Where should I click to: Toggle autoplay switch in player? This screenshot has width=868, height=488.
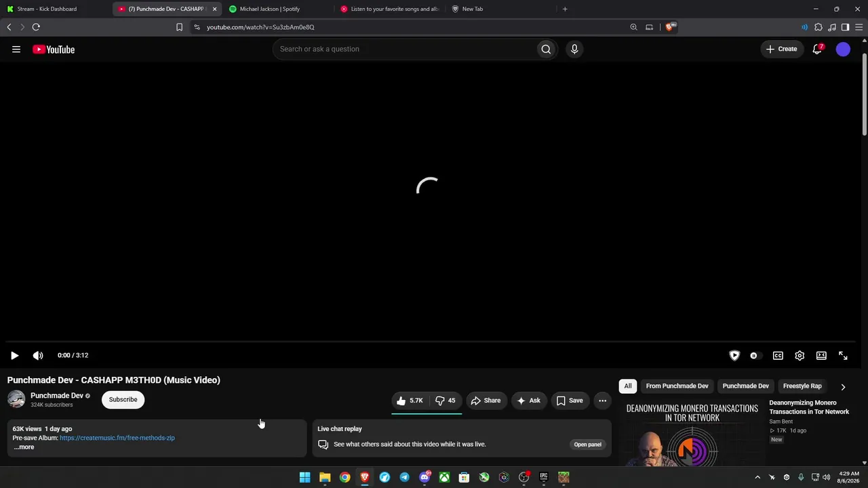click(754, 355)
